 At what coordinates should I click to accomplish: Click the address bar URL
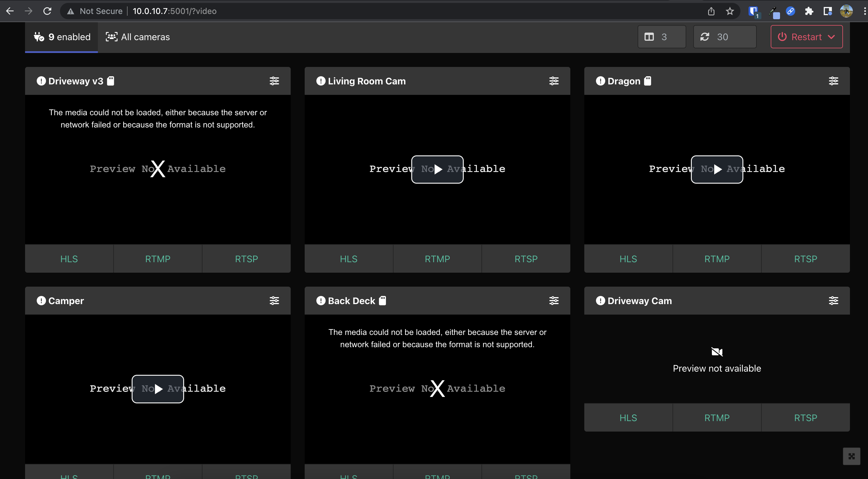tap(174, 11)
